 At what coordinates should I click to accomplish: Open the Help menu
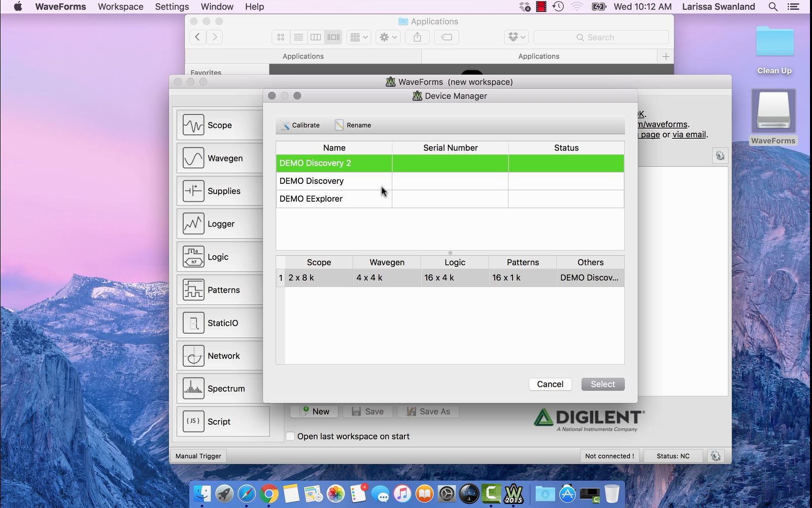[x=255, y=7]
